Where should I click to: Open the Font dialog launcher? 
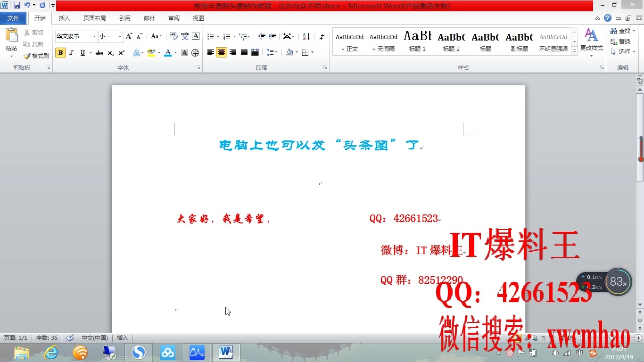tap(198, 68)
